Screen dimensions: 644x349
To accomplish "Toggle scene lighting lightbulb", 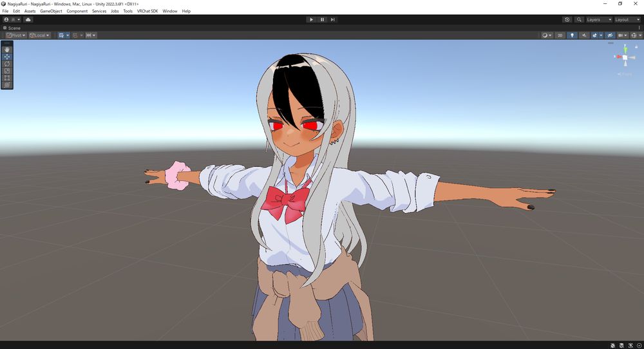I will click(x=572, y=35).
